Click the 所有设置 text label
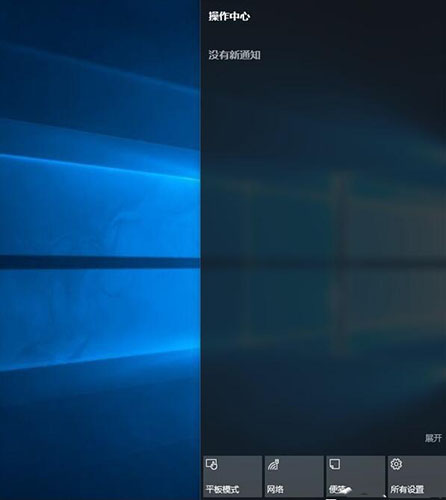The width and height of the screenshot is (446, 500). tap(407, 489)
